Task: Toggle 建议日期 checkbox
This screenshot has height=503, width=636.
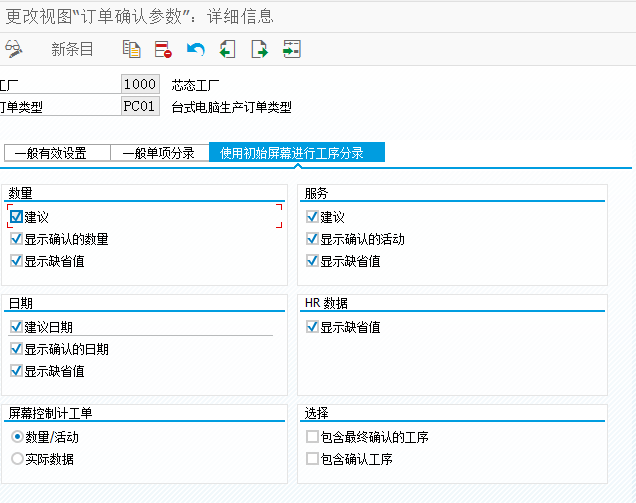Action: pos(16,327)
